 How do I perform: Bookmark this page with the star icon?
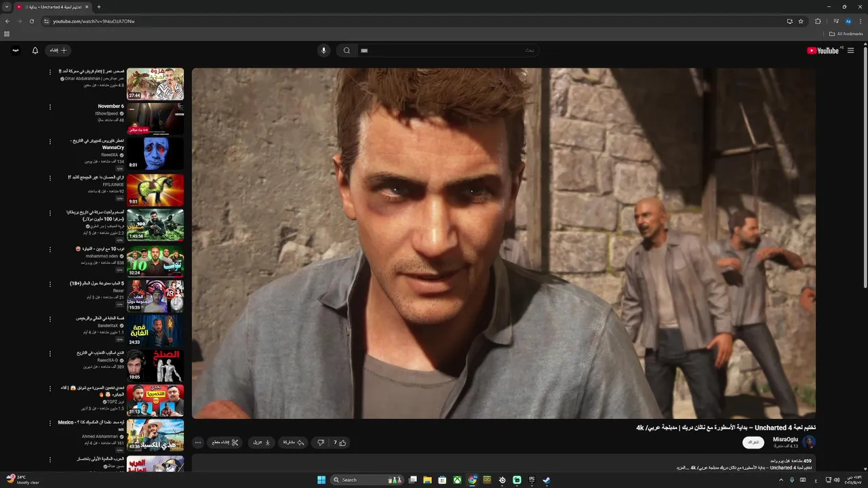coord(801,21)
